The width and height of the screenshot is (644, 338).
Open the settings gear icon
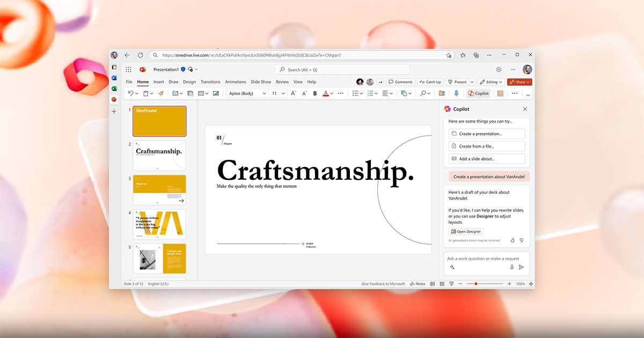(x=499, y=69)
